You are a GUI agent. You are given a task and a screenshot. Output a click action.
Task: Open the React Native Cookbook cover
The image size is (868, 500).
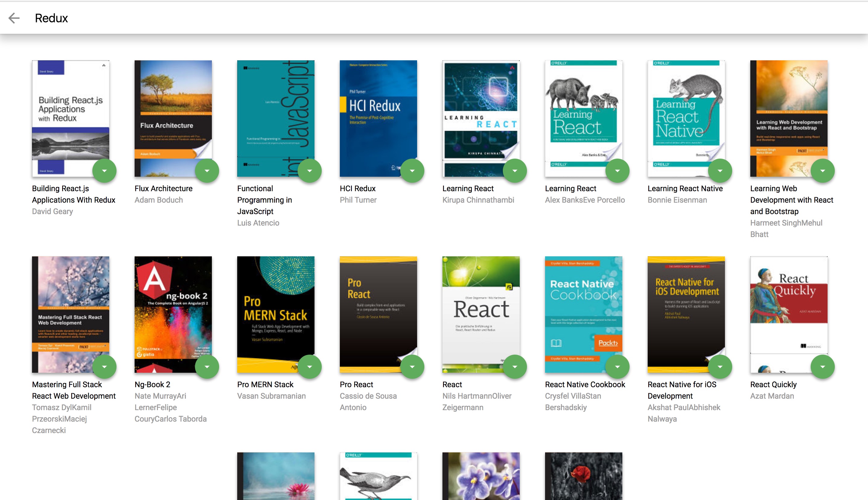(x=583, y=315)
